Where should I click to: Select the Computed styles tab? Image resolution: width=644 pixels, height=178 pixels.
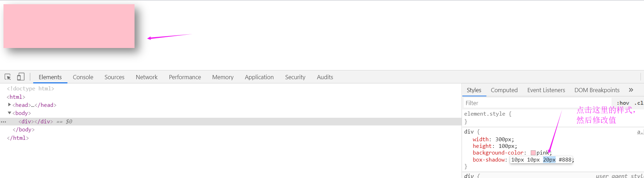pyautogui.click(x=504, y=90)
